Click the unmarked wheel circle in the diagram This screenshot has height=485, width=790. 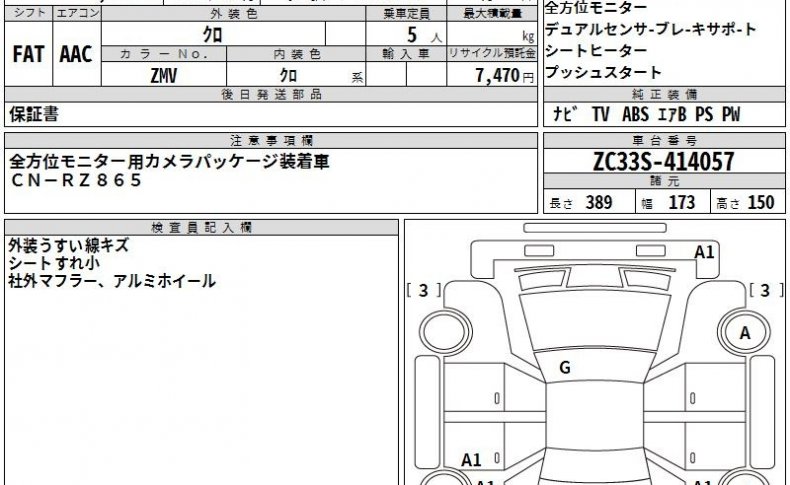coord(445,333)
